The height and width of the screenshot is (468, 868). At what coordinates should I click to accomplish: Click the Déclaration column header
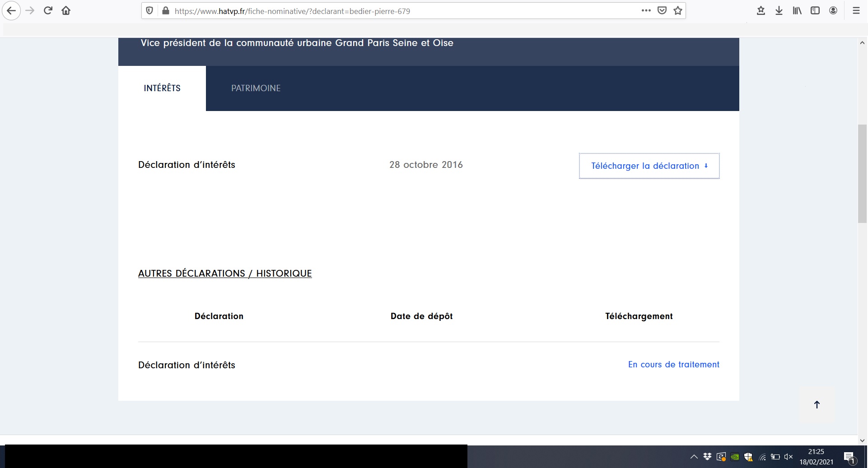pyautogui.click(x=219, y=316)
